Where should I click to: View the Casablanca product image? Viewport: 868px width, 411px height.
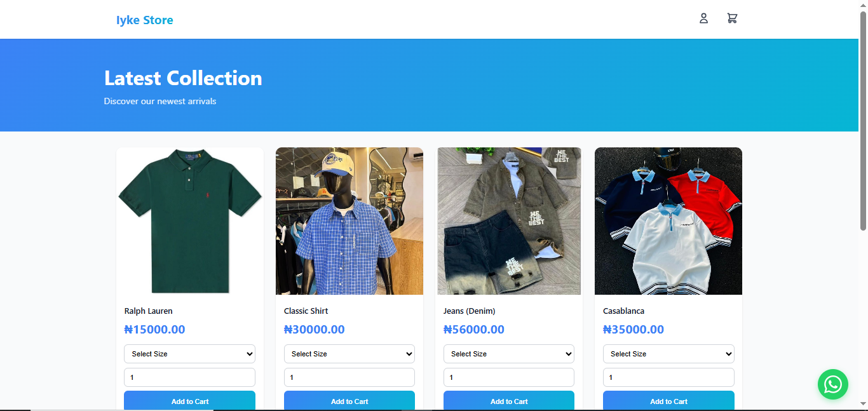click(668, 221)
